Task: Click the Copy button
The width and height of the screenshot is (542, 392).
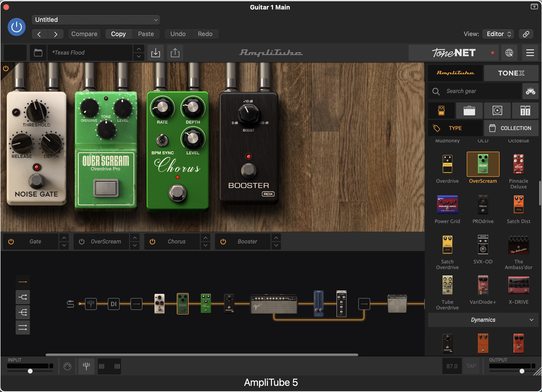Action: [118, 34]
